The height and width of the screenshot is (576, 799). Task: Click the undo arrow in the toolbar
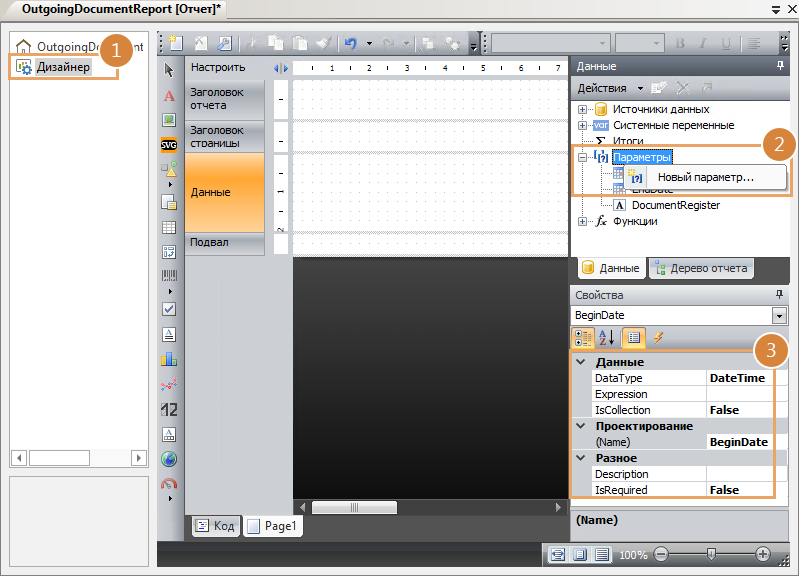pyautogui.click(x=350, y=43)
